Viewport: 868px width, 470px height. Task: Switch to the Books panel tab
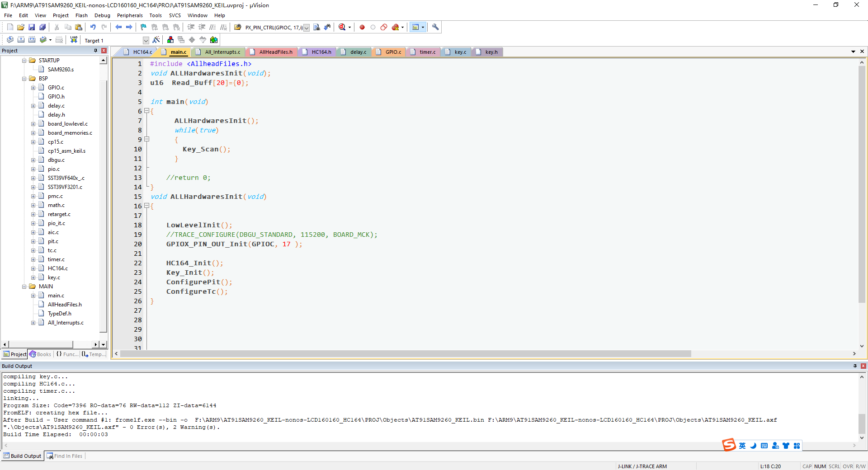coord(40,354)
